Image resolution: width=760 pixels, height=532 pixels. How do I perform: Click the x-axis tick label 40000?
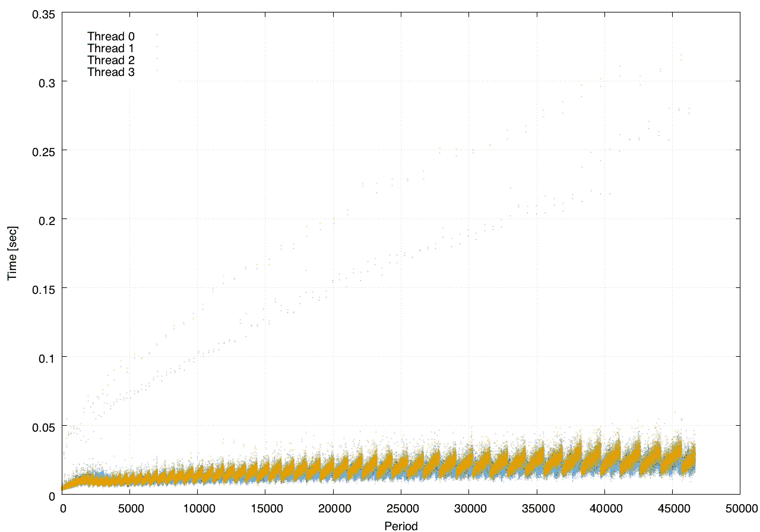(604, 509)
